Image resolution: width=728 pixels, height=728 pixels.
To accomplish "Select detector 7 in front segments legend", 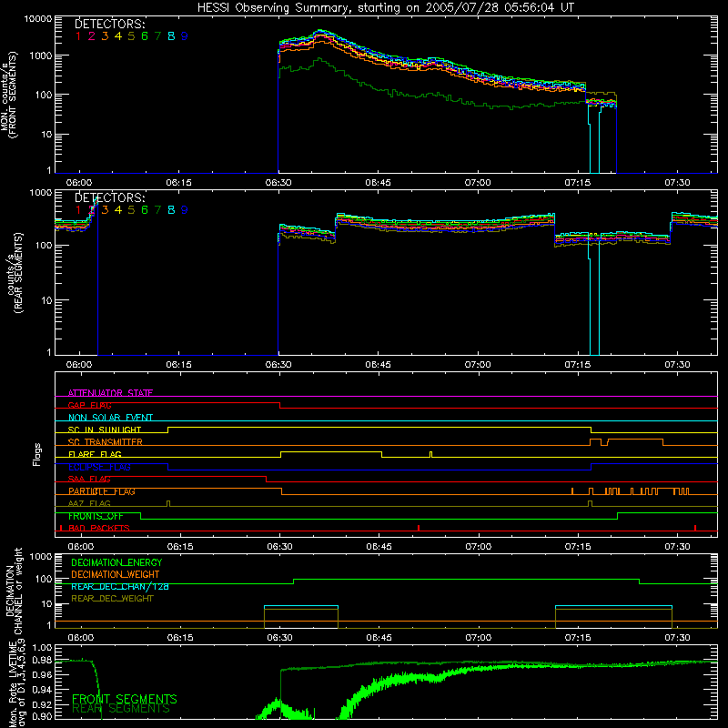I will point(157,36).
